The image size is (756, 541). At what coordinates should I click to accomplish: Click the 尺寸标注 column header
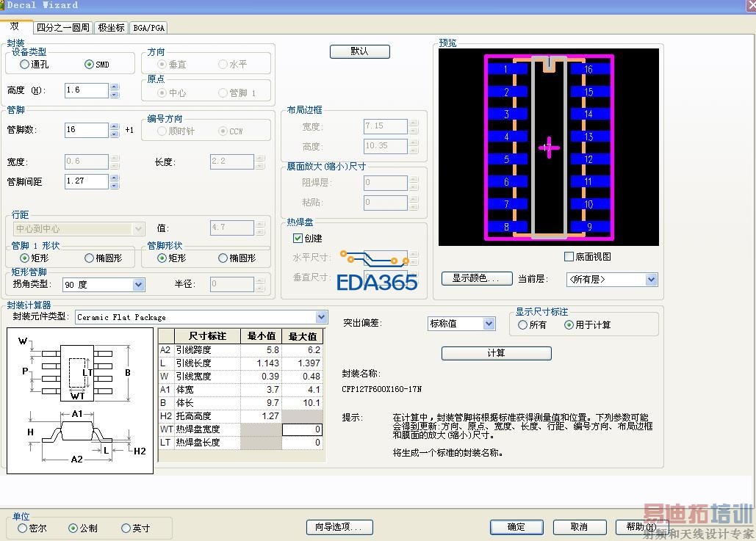pos(207,336)
